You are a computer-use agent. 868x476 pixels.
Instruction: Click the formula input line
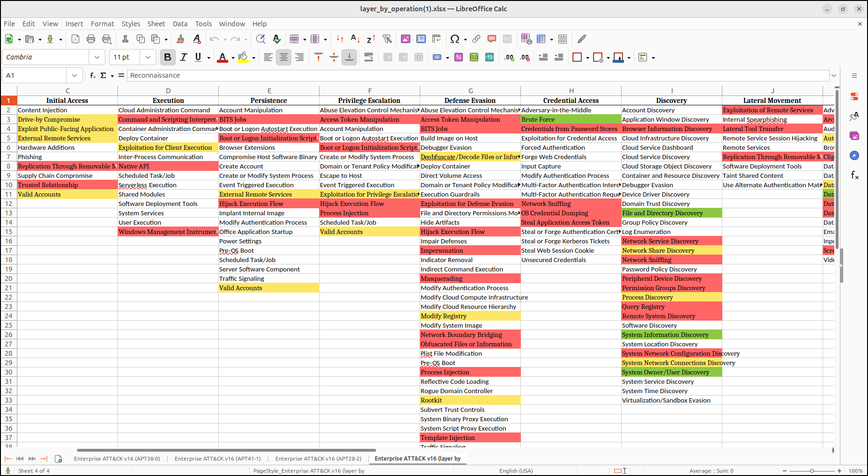478,75
